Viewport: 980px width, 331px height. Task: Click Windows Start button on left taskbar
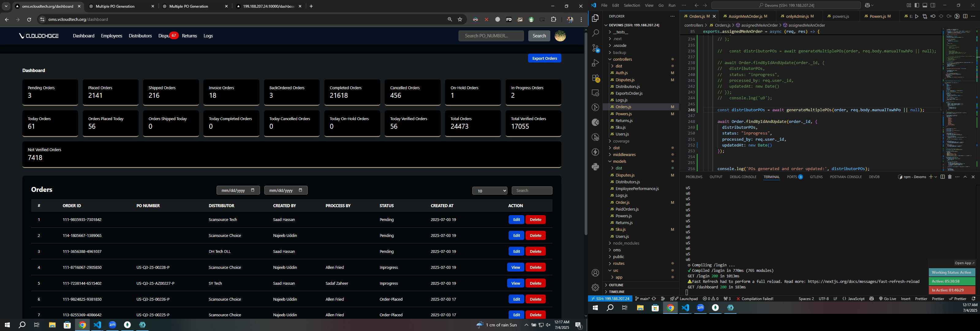(x=7, y=325)
